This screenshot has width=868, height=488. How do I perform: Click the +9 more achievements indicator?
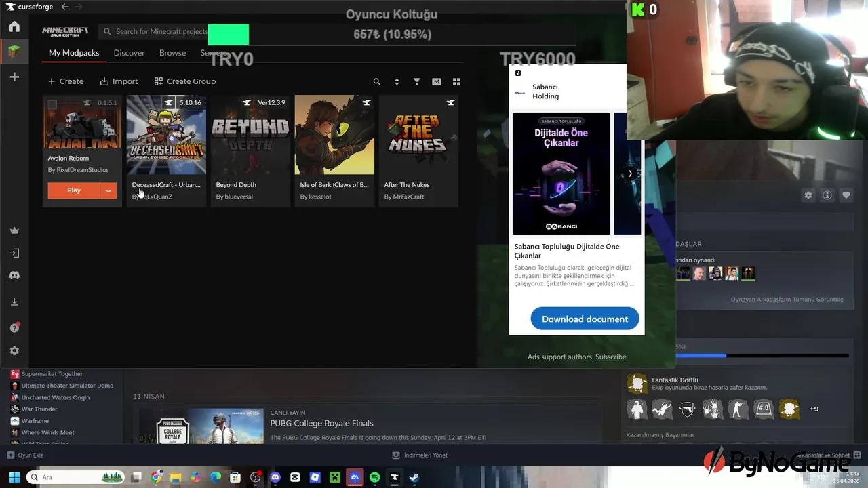pyautogui.click(x=814, y=409)
